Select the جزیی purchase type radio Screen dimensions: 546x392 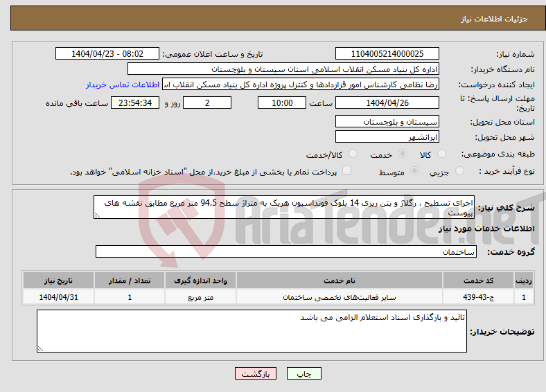click(x=459, y=170)
